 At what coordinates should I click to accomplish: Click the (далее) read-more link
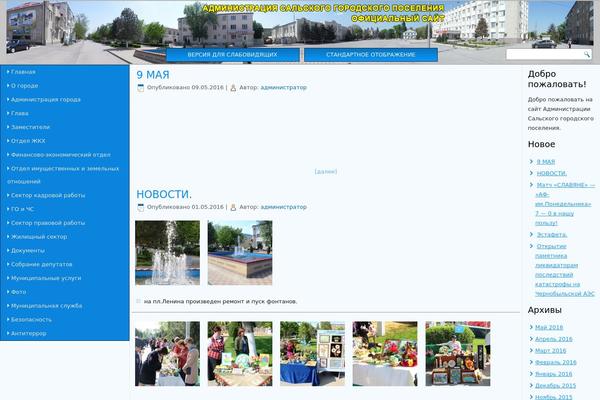point(326,171)
